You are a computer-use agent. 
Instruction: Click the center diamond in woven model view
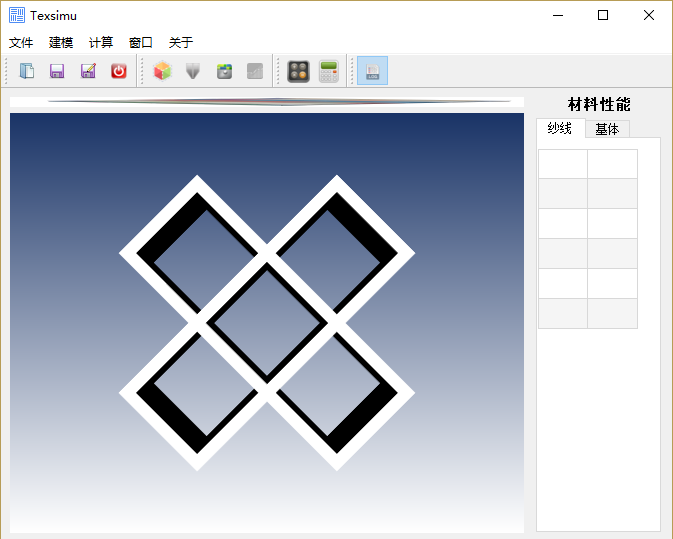(x=266, y=322)
